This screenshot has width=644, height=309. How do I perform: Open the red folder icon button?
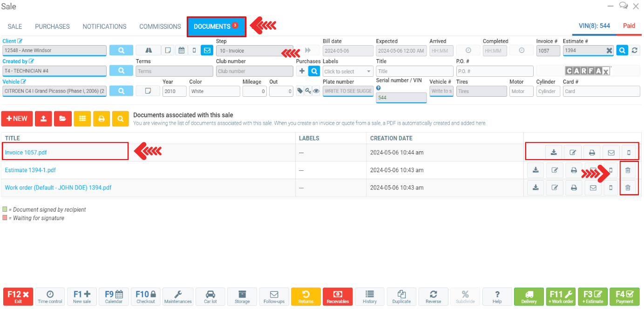pos(62,119)
